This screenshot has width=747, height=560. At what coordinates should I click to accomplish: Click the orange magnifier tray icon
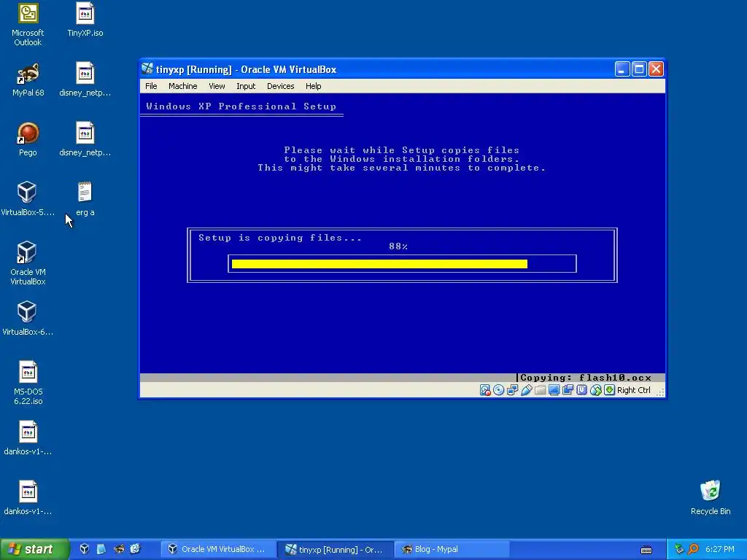coord(693,549)
